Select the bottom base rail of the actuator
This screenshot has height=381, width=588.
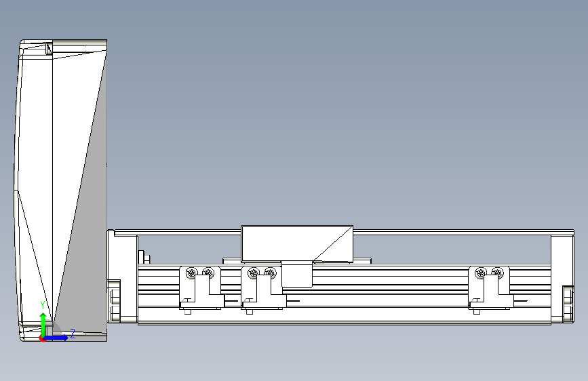point(345,315)
